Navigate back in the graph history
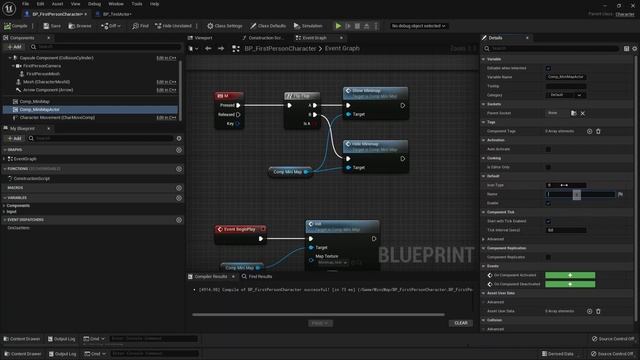This screenshot has width=640, height=360. tap(208, 49)
